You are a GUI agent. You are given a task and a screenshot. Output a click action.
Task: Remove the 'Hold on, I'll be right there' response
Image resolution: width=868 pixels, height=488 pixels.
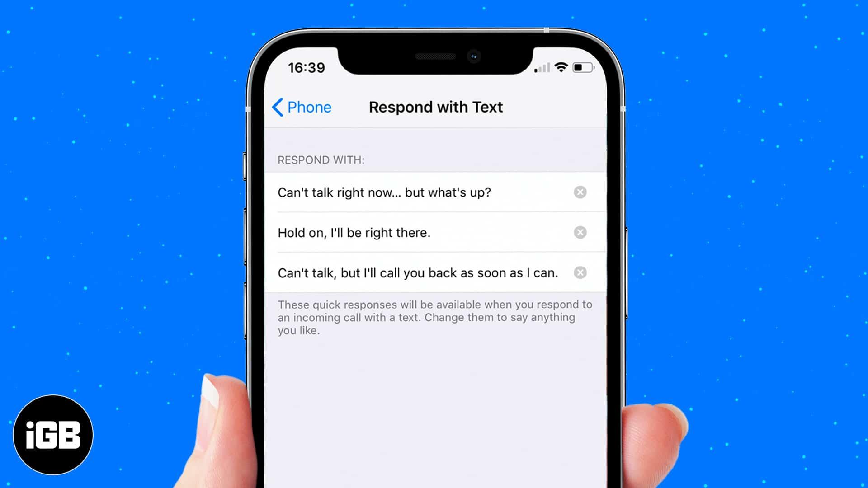pyautogui.click(x=580, y=232)
